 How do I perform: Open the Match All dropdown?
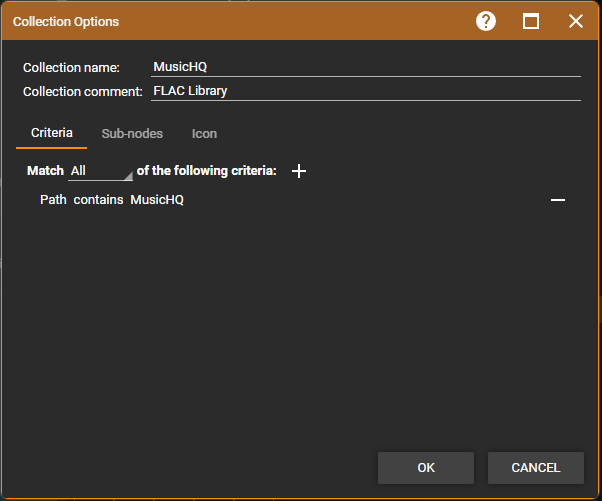coord(100,171)
